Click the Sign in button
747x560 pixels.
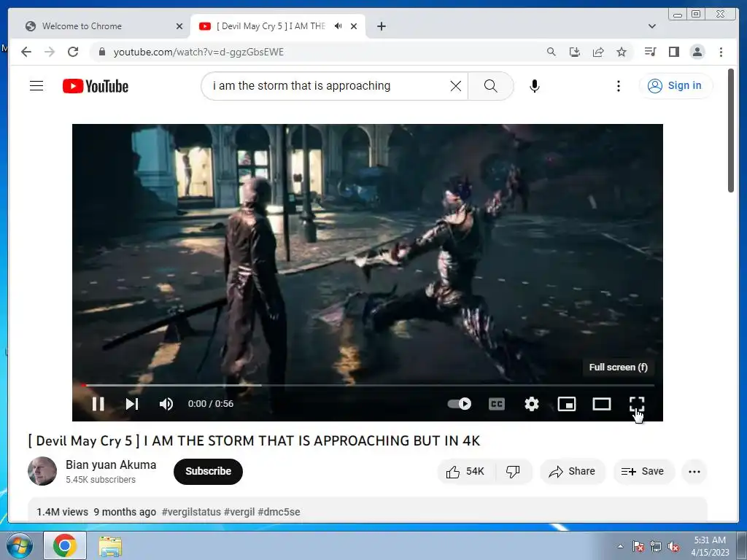pyautogui.click(x=676, y=86)
